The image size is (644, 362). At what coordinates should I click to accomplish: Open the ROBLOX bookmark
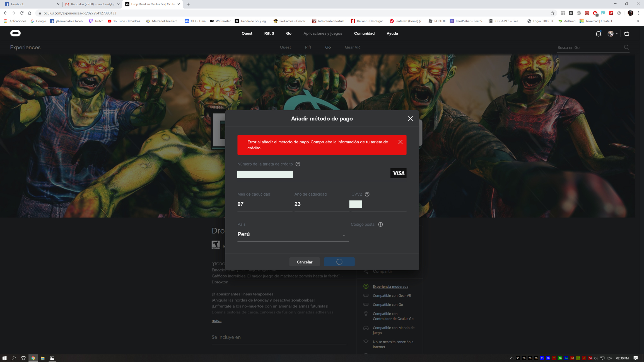[x=437, y=21]
